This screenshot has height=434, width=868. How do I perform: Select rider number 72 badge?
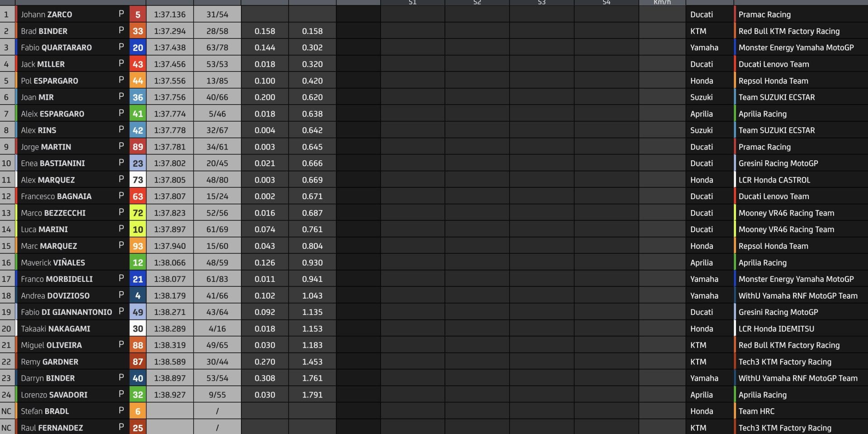137,213
